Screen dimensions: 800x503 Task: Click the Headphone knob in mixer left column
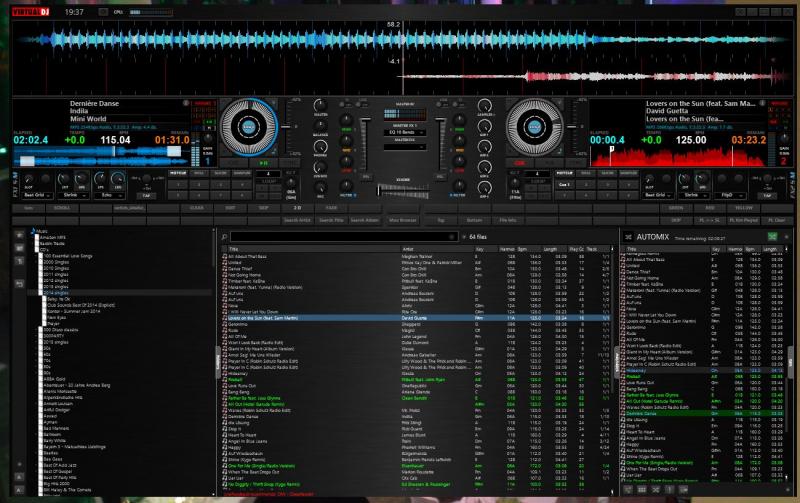320,147
